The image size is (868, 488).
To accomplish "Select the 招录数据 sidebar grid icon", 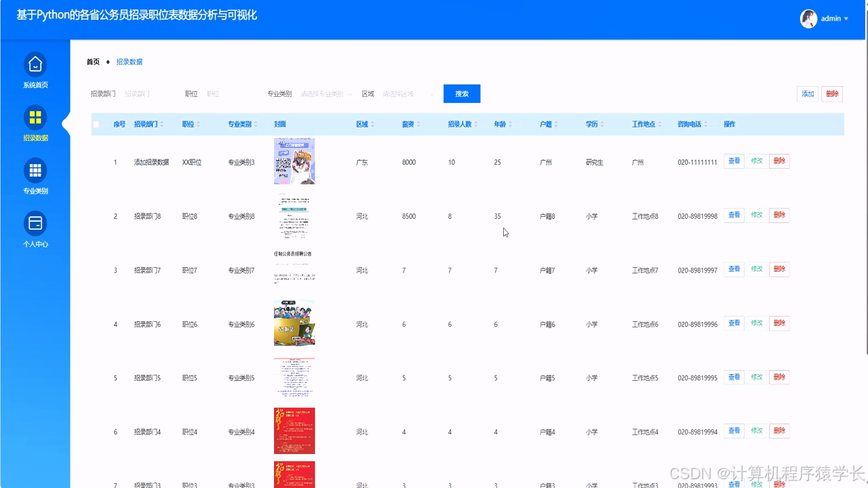I will click(35, 117).
